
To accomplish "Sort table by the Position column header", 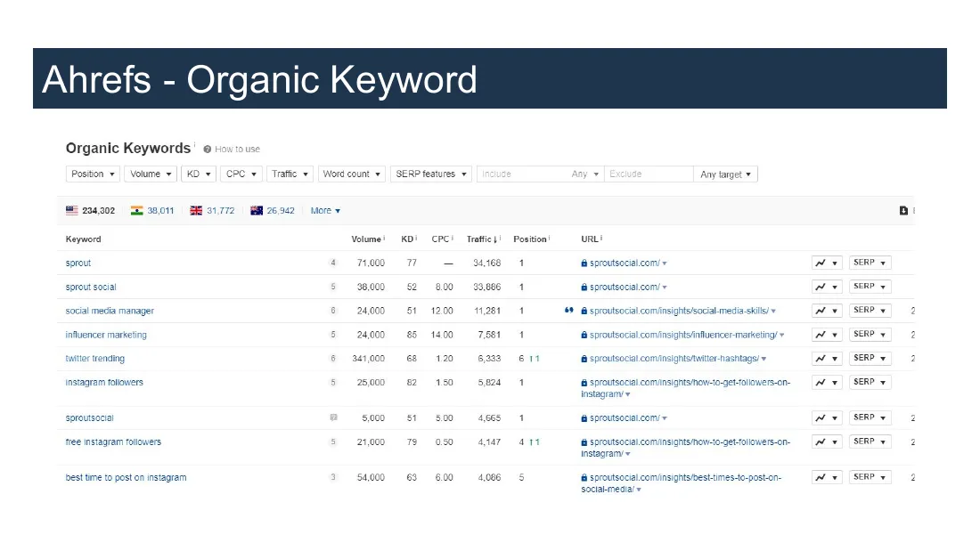I will [x=531, y=239].
